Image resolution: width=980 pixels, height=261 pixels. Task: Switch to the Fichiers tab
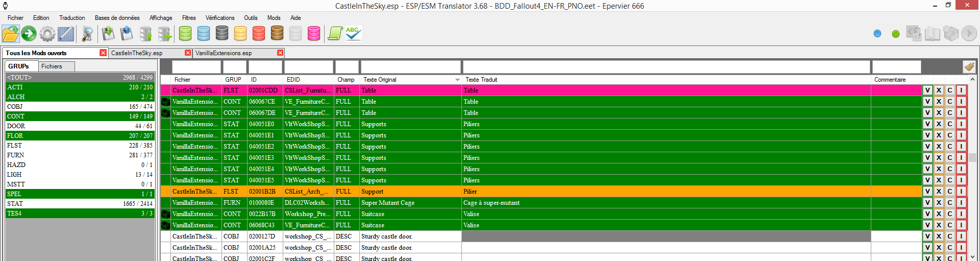click(x=52, y=66)
